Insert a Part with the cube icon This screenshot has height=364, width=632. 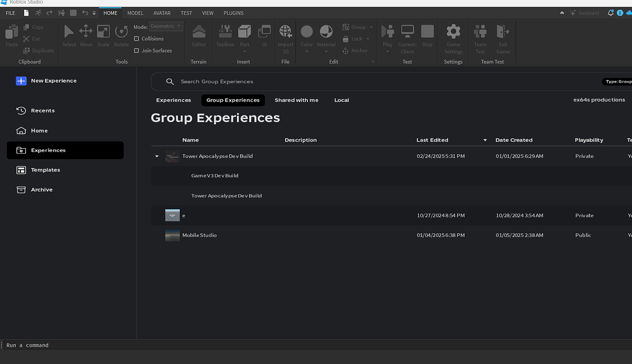pos(244,31)
